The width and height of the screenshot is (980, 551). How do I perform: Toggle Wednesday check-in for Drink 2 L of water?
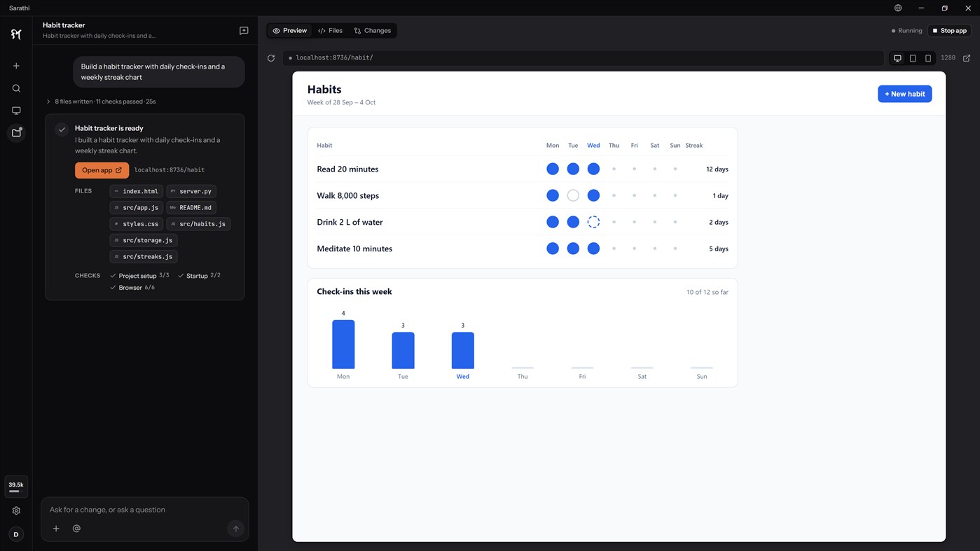[x=593, y=222]
